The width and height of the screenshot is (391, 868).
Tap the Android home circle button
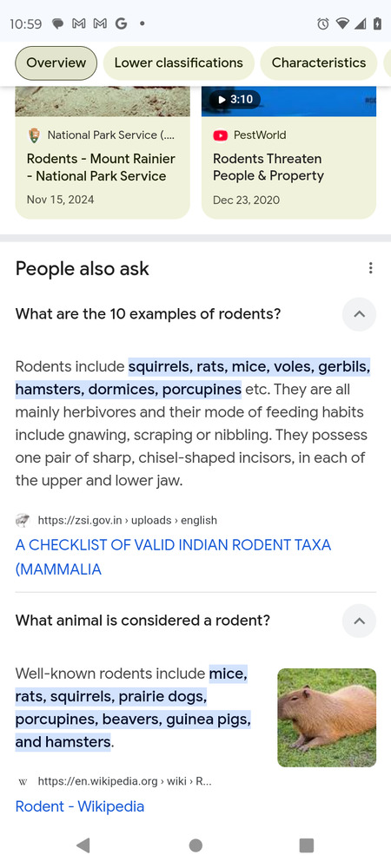(x=195, y=845)
